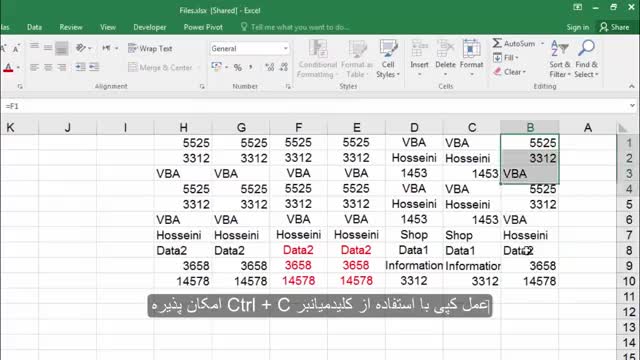
Task: Align cell text to the right
Action: [62, 67]
